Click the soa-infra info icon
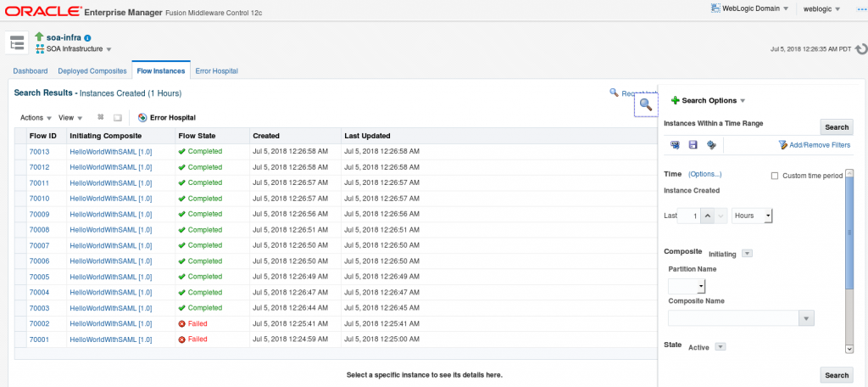The width and height of the screenshot is (868, 387). coord(87,37)
